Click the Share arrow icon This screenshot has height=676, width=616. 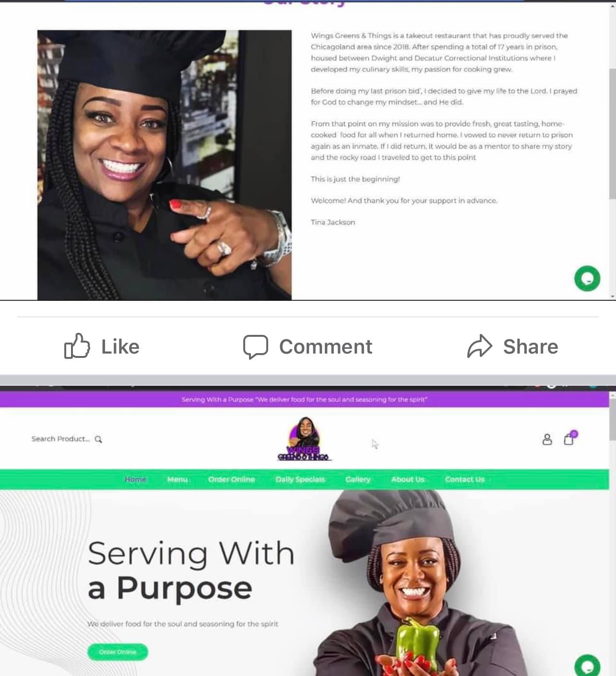480,346
